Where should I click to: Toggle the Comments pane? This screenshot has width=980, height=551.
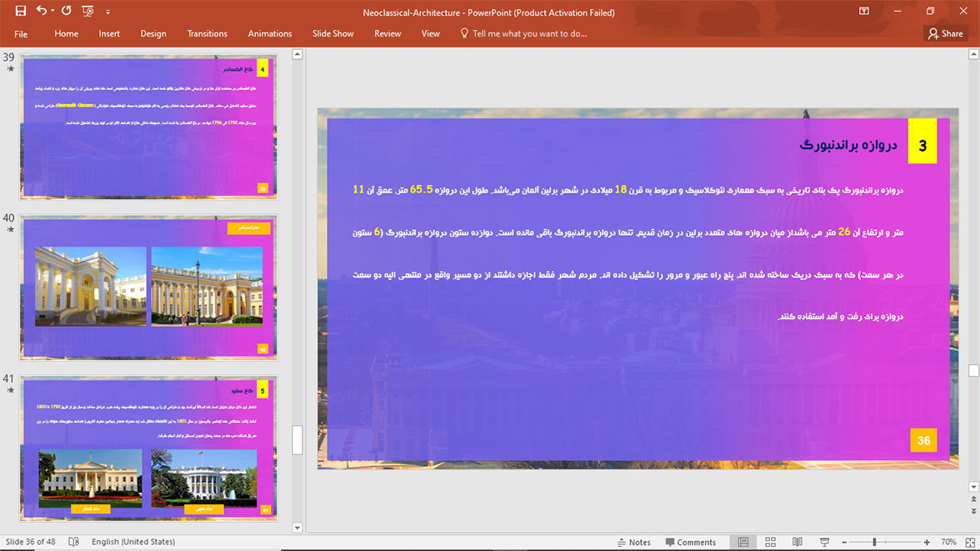[691, 542]
